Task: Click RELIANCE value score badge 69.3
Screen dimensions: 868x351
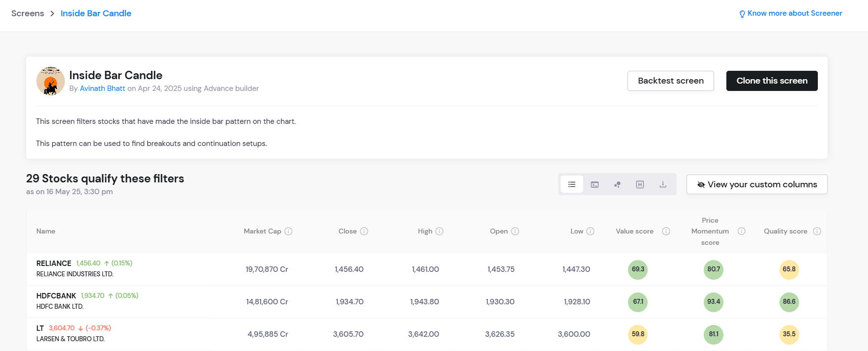Action: [x=638, y=269]
